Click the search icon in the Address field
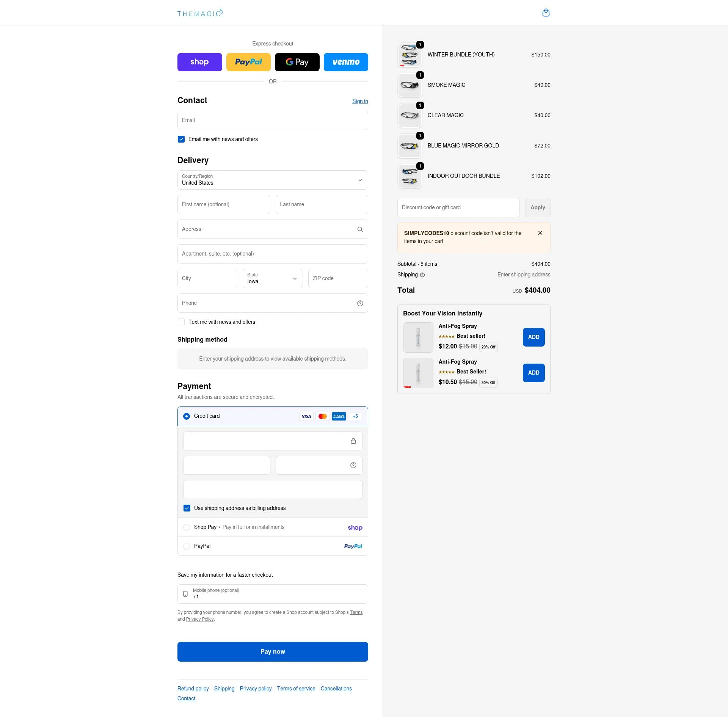The image size is (728, 717). (x=359, y=229)
